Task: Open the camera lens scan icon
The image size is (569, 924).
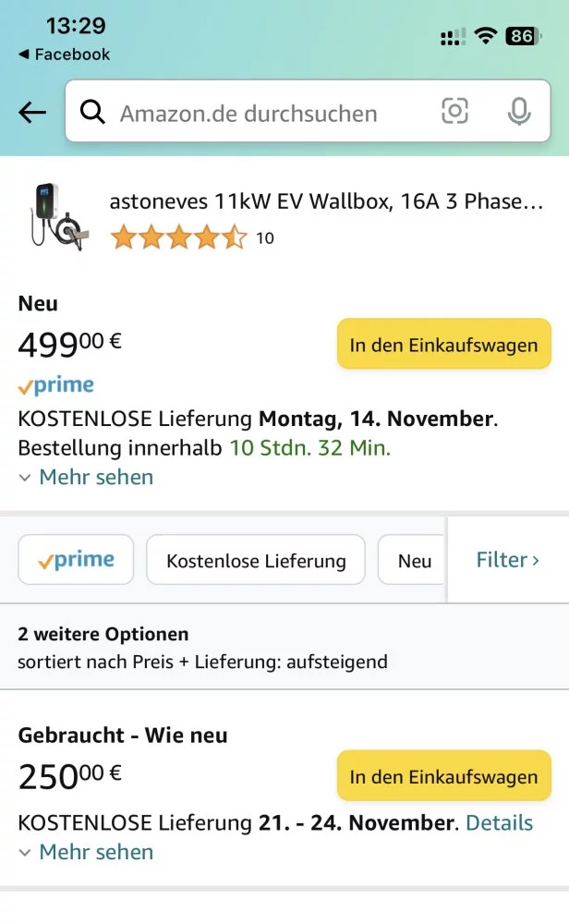Action: pyautogui.click(x=454, y=113)
